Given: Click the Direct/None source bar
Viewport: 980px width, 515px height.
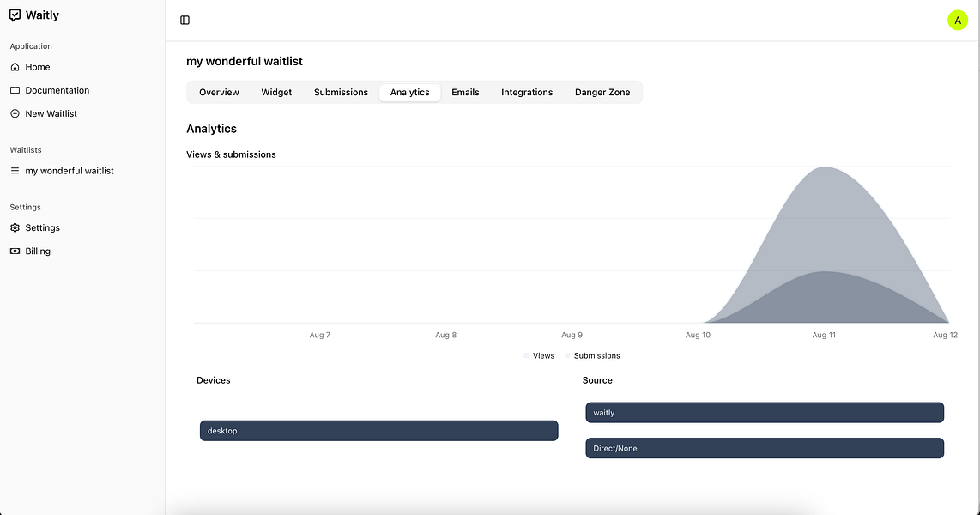Looking at the screenshot, I should (765, 448).
